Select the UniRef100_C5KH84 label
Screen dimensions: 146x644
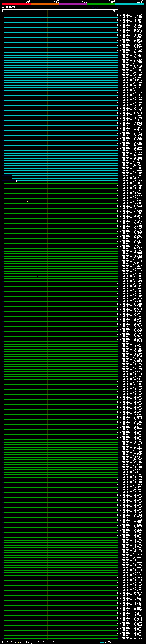pyautogui.click(x=131, y=482)
